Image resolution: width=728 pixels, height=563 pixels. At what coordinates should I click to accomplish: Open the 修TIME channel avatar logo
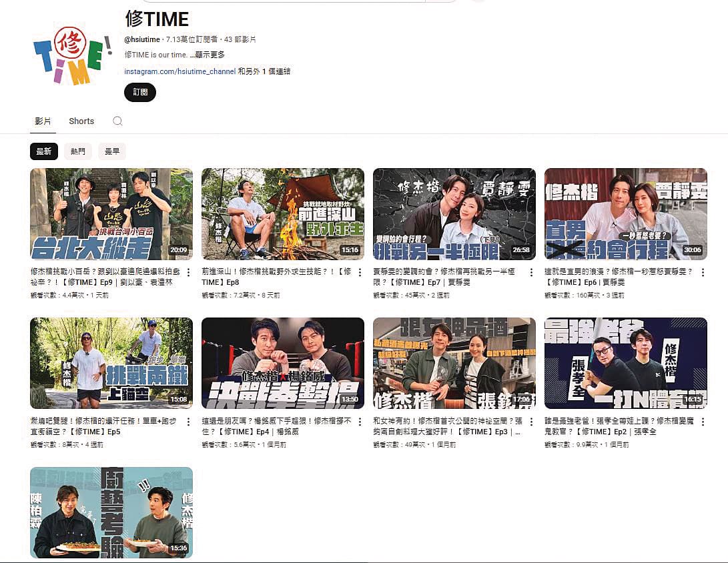73,55
